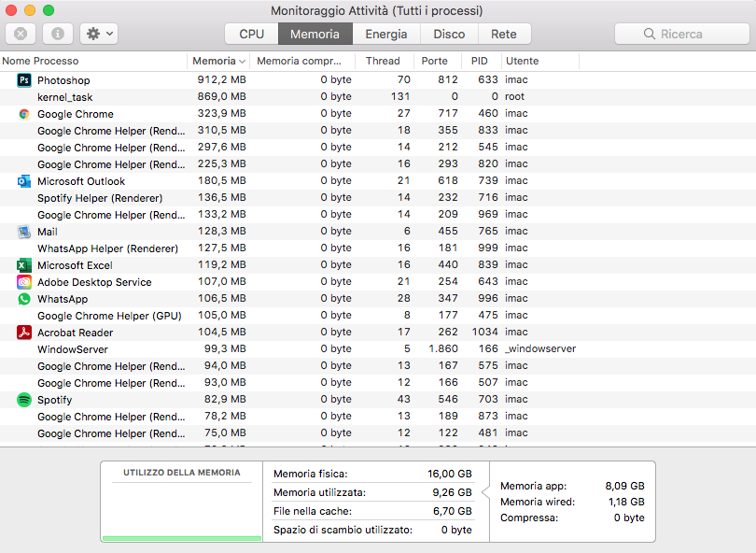Click the Microsoft Excel icon
756x553 pixels.
(x=24, y=265)
